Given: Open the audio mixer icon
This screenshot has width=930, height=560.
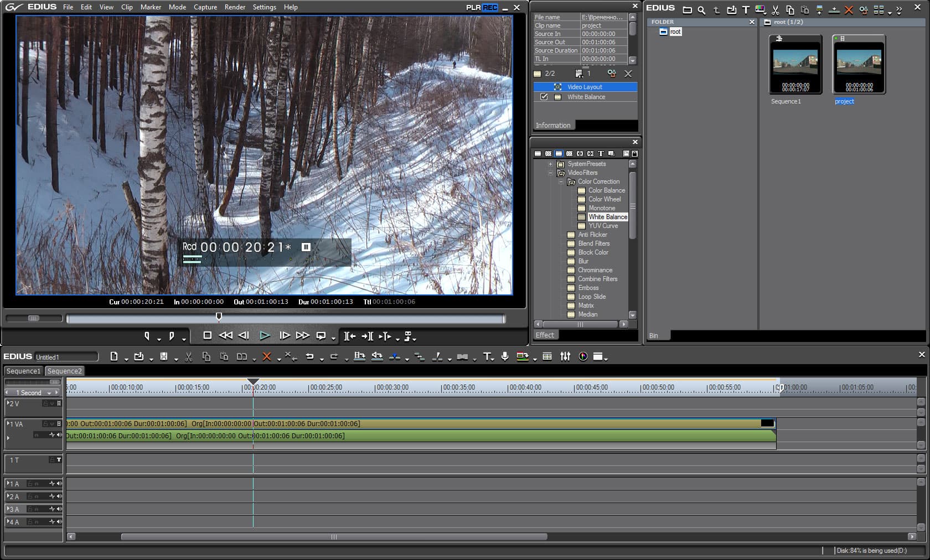Looking at the screenshot, I should pos(565,357).
